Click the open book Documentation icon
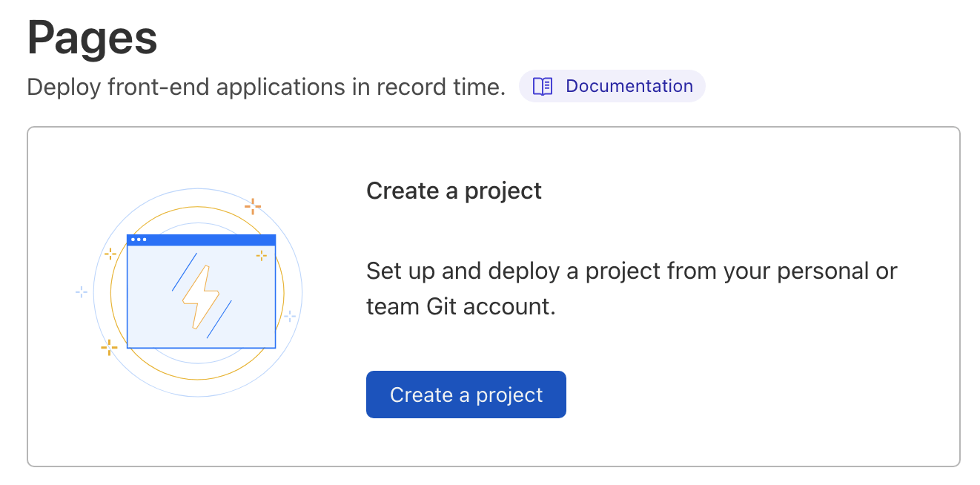This screenshot has height=485, width=980. pos(541,86)
